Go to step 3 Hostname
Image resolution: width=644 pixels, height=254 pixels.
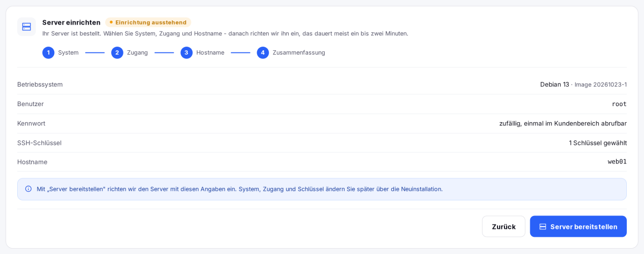pyautogui.click(x=202, y=53)
